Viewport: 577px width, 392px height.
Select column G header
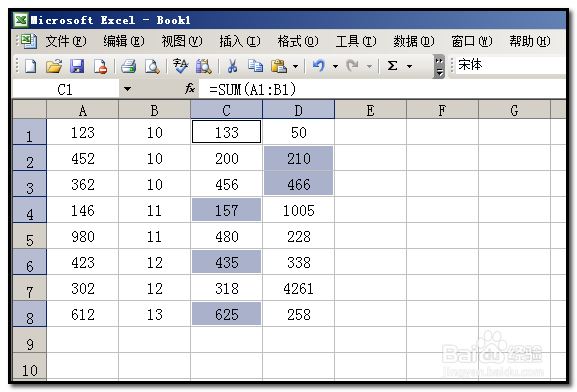tap(514, 110)
